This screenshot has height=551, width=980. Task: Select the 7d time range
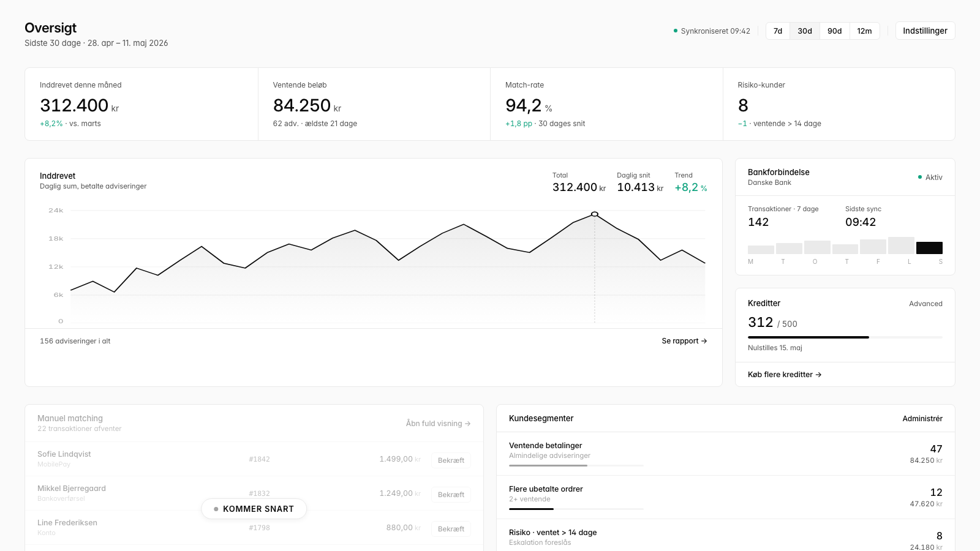click(778, 31)
